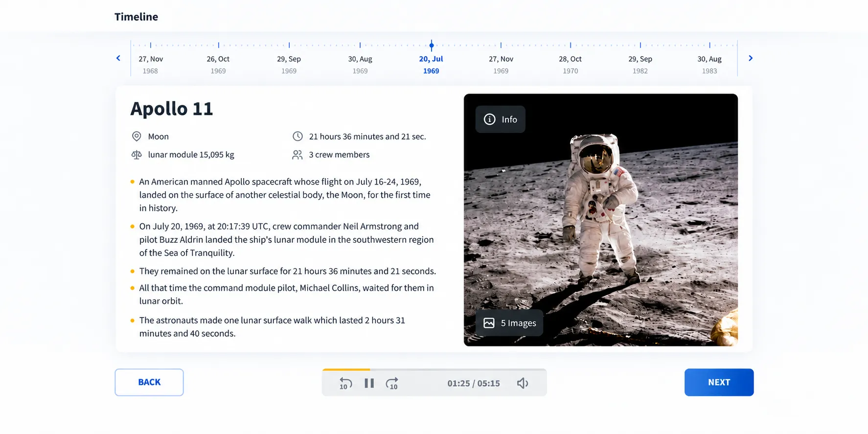
Task: Click the 'Moon' location text
Action: [159, 137]
